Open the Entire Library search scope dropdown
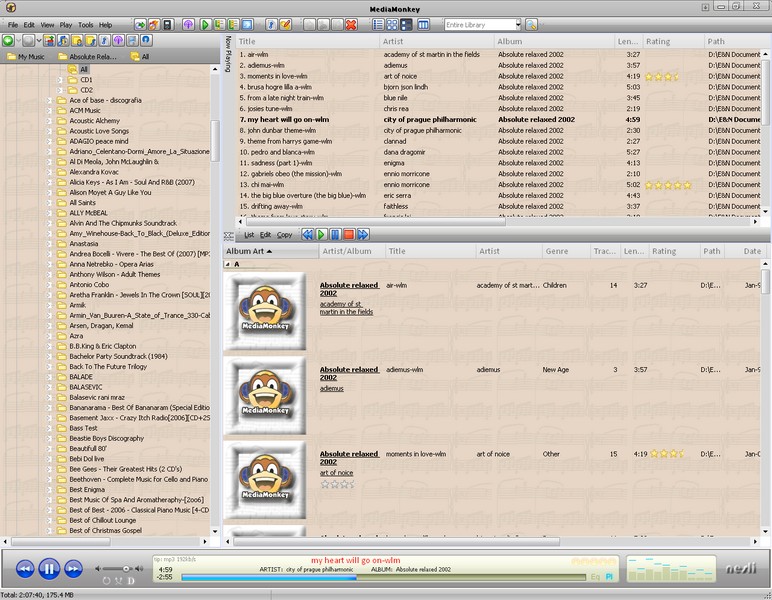Viewport: 772px width, 600px height. (x=518, y=25)
